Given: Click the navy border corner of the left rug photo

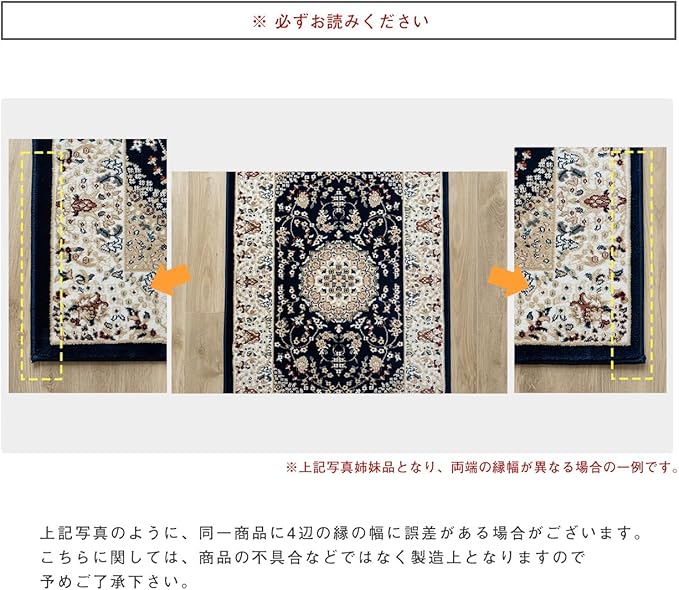Looking at the screenshot, I should [x=41, y=353].
